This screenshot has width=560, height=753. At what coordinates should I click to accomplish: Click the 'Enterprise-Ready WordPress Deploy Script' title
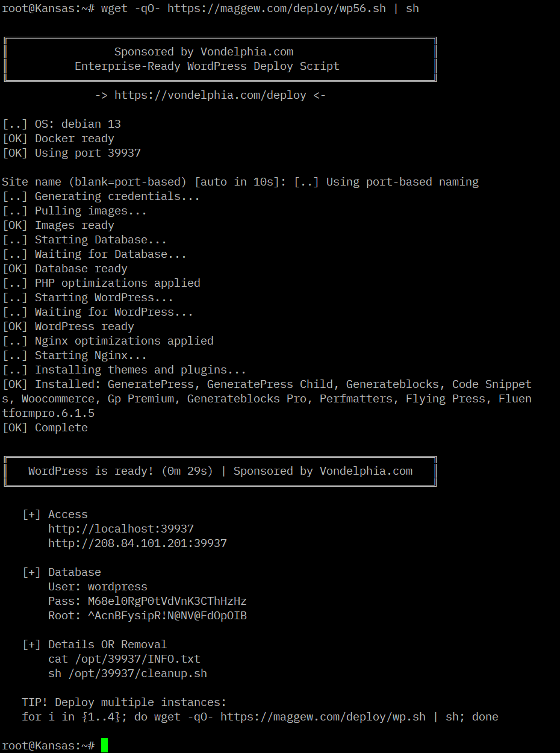click(x=207, y=66)
